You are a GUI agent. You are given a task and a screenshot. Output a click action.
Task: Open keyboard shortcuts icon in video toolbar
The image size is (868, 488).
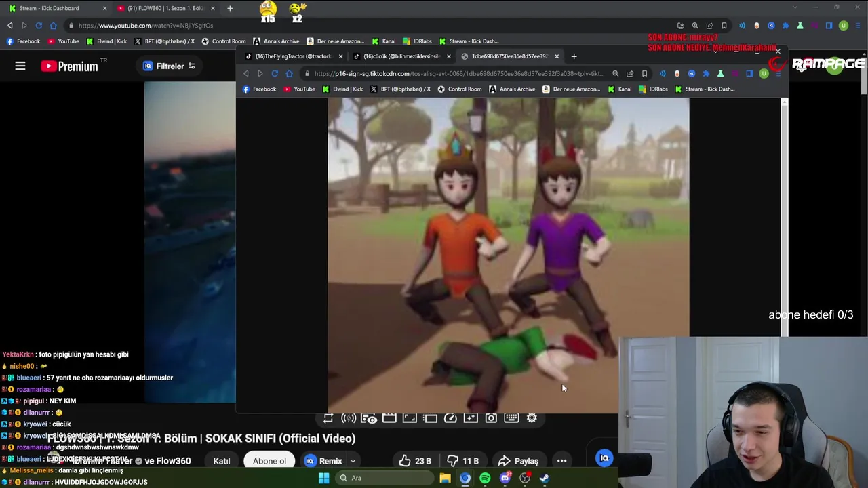[x=511, y=418]
